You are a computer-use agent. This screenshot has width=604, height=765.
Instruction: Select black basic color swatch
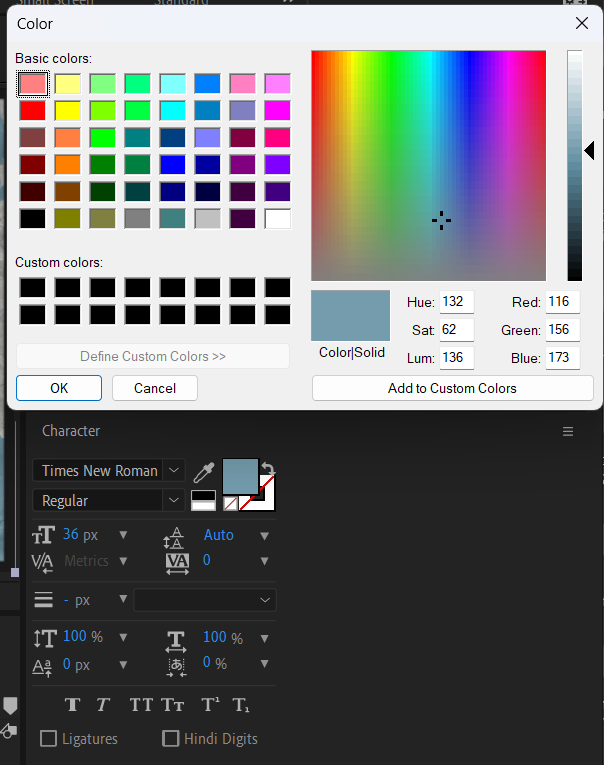coord(33,219)
